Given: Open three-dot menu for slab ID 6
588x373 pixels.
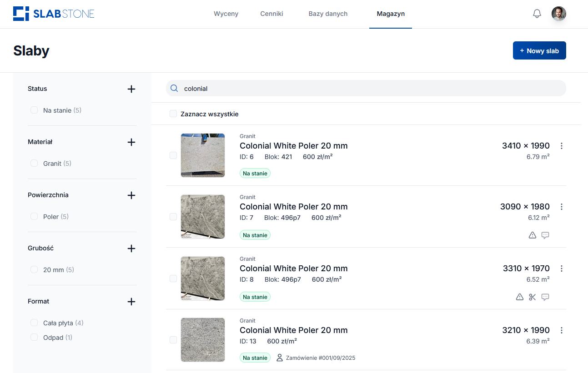Looking at the screenshot, I should pos(561,146).
